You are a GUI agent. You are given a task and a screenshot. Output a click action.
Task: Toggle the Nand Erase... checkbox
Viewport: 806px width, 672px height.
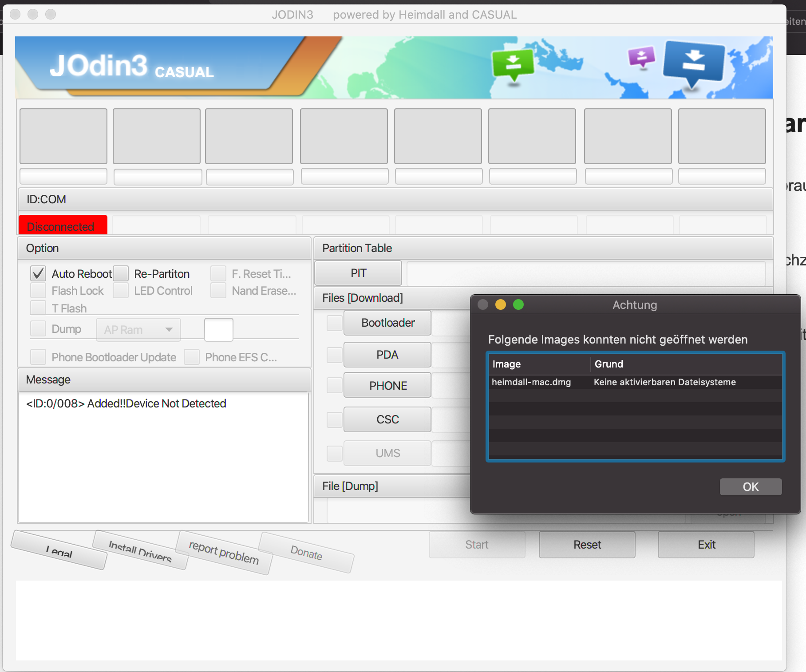pos(218,291)
